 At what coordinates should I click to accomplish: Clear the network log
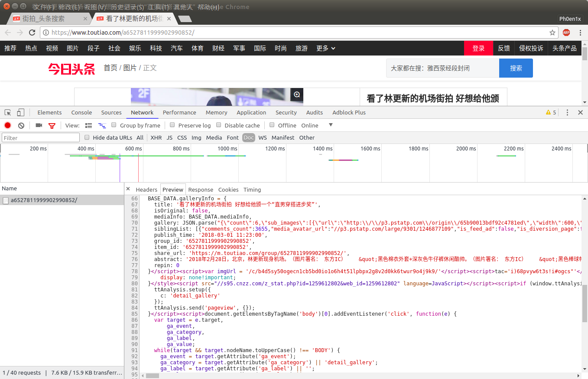tap(21, 125)
